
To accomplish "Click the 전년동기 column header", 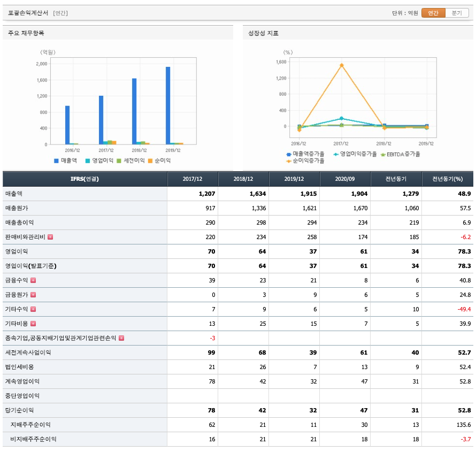I will coord(396,179).
